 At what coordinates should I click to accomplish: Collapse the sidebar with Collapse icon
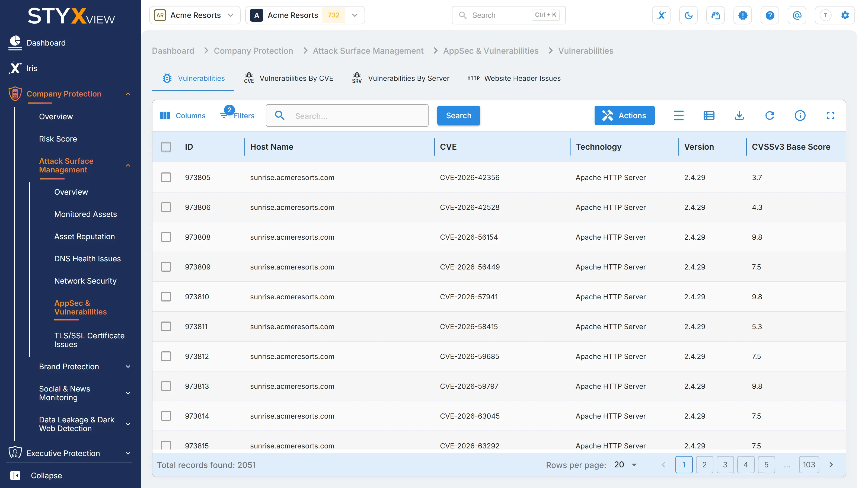click(x=15, y=475)
